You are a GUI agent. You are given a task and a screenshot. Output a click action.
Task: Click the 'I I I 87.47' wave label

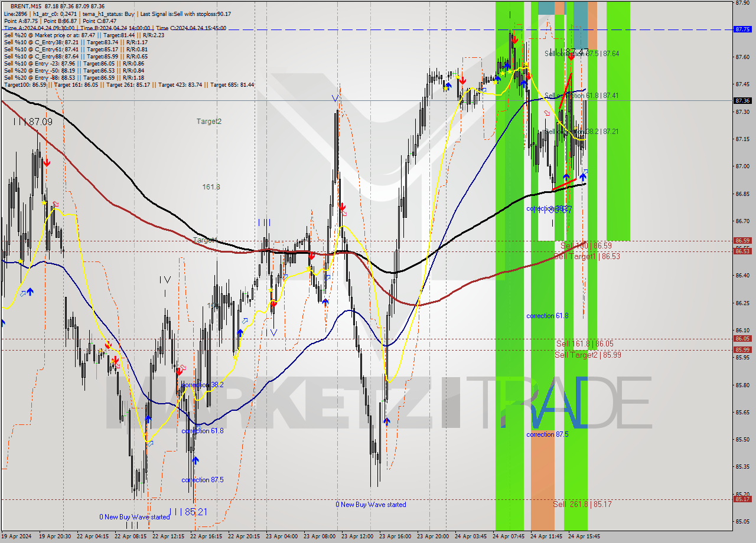pos(569,52)
